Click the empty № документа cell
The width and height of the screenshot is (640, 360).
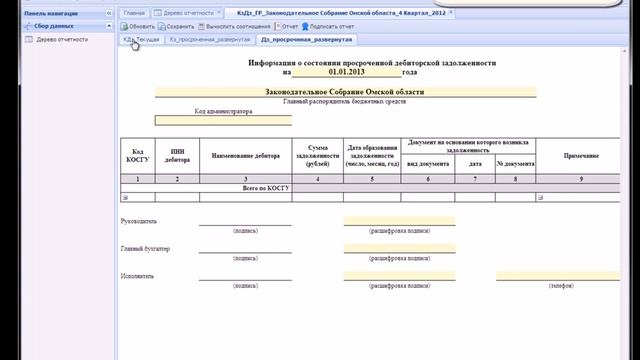coord(516,198)
